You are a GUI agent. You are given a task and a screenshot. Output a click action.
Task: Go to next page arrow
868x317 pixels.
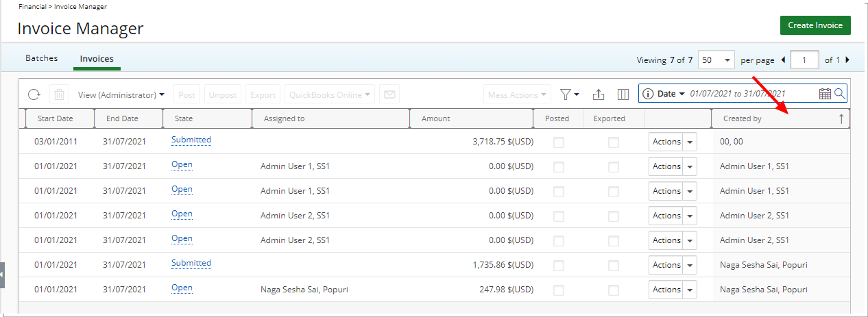[x=847, y=60]
